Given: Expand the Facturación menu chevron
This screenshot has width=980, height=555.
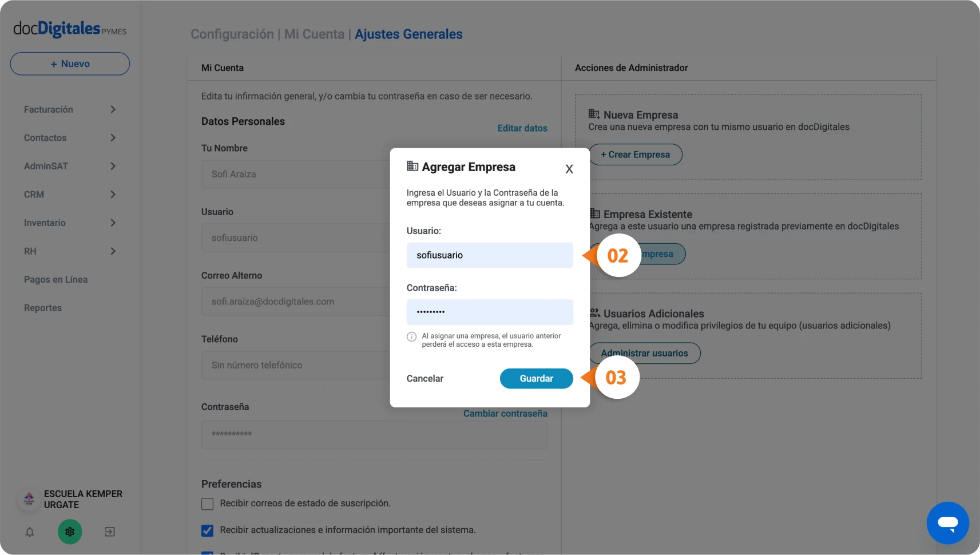Looking at the screenshot, I should click(x=113, y=109).
